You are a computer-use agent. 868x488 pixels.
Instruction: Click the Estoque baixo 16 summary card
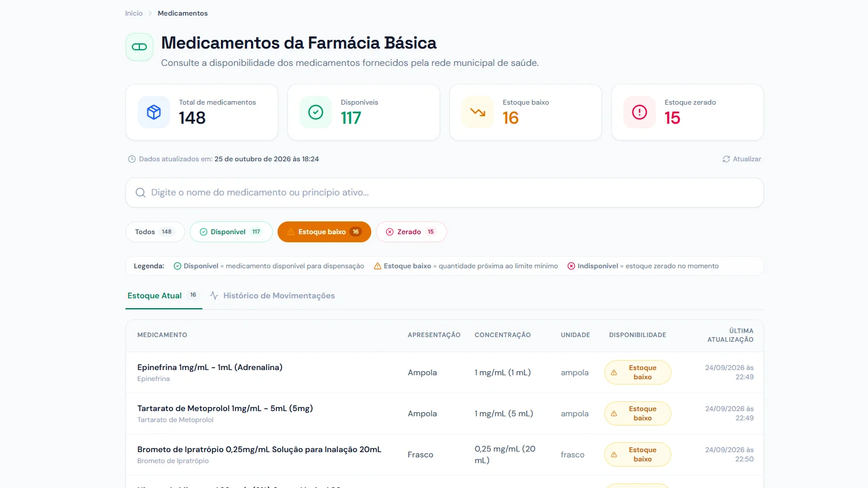(x=526, y=112)
